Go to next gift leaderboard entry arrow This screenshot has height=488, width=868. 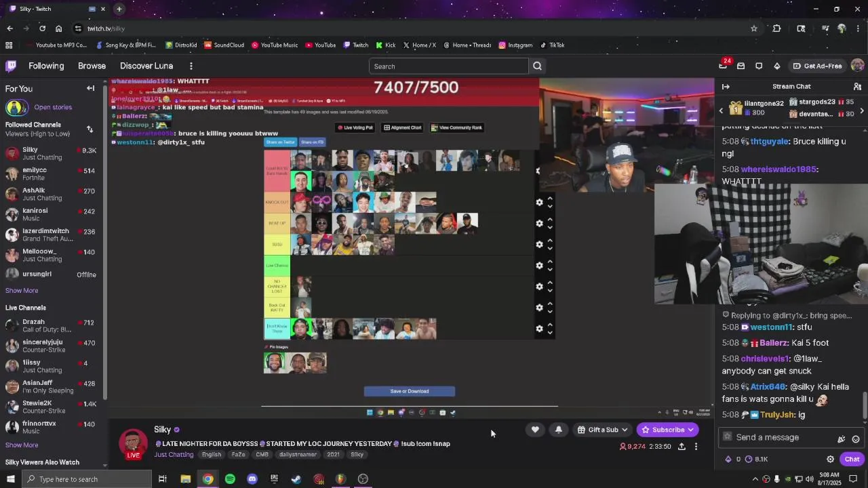tap(862, 110)
